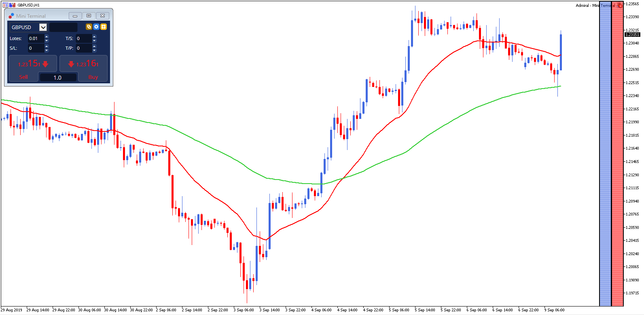Click the GBPUSD,H1 chart title
644x315 pixels.
click(x=28, y=5)
